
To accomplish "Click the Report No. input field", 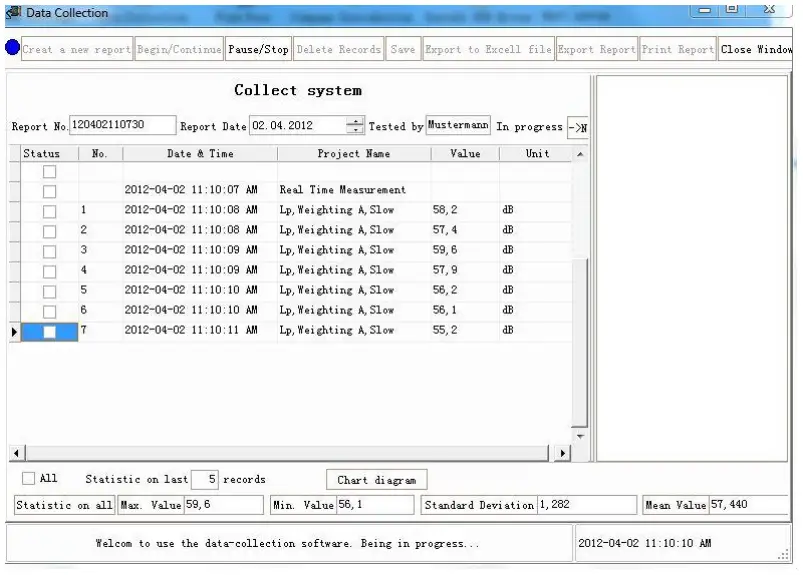I will (122, 125).
